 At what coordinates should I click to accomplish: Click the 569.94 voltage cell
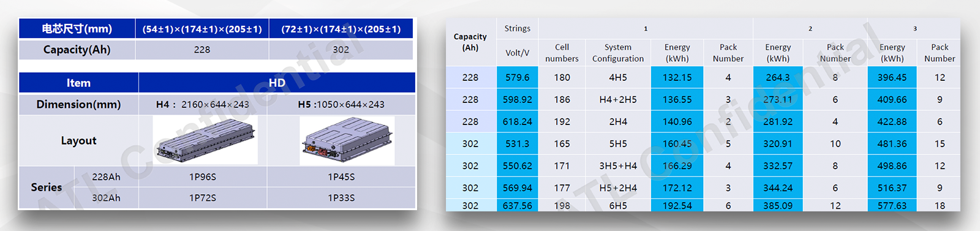(x=518, y=187)
